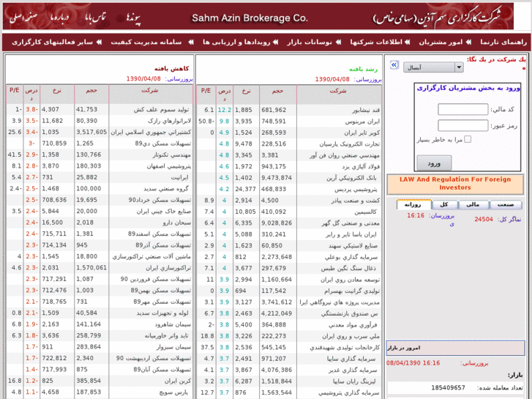Switch to the روزانه tab
The image size is (532, 399).
[x=414, y=205]
